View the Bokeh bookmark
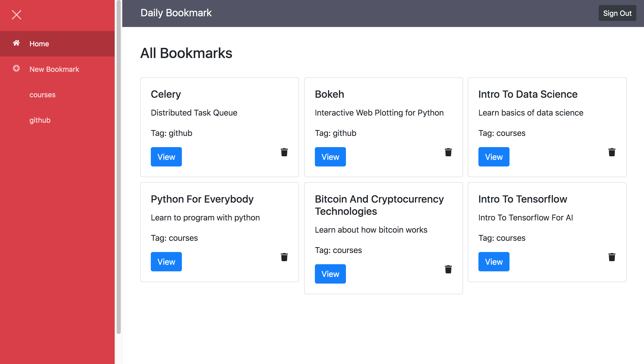 pyautogui.click(x=330, y=157)
